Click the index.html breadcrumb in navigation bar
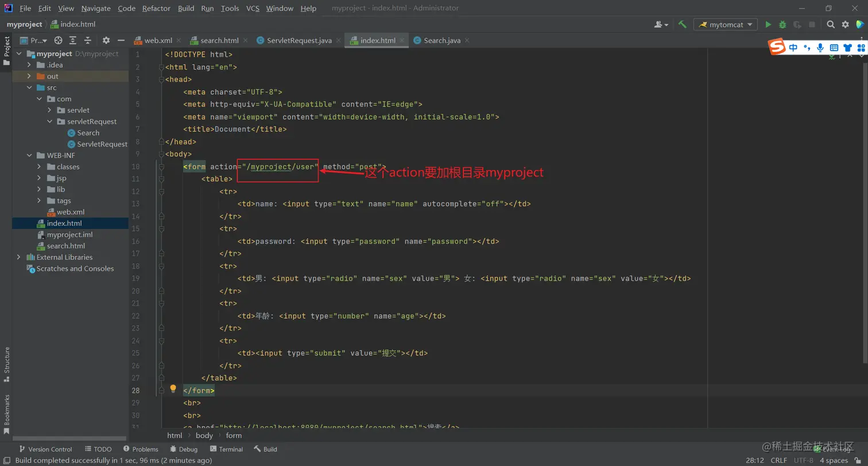The height and width of the screenshot is (466, 868). click(73, 24)
